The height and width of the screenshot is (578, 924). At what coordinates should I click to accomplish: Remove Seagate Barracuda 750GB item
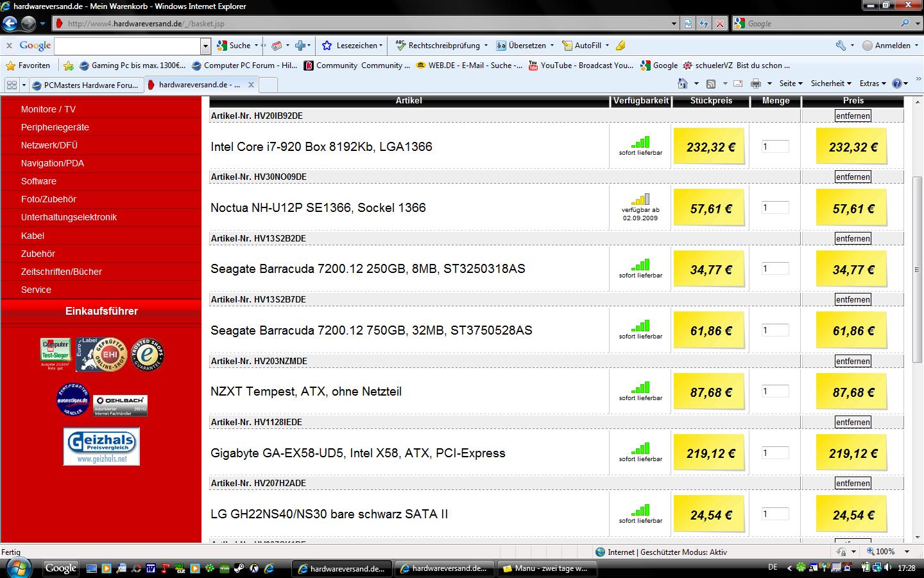pyautogui.click(x=853, y=299)
